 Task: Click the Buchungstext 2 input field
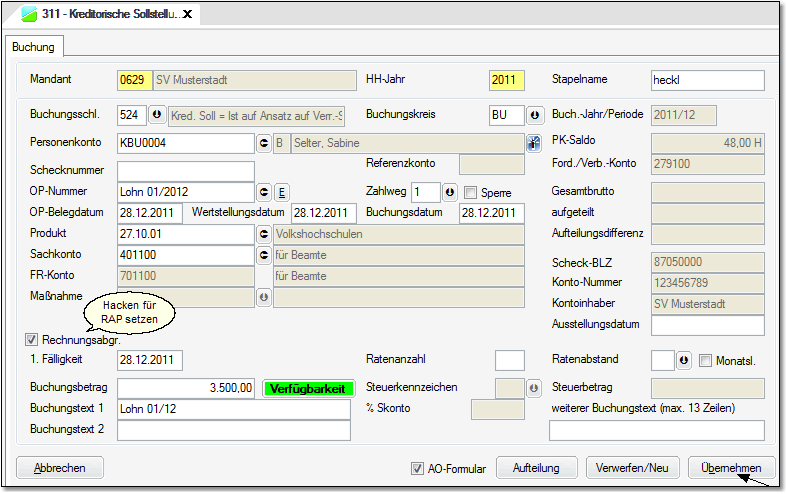click(233, 430)
